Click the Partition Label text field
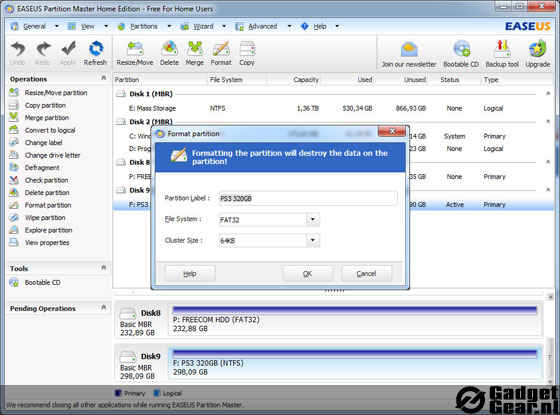The image size is (560, 415). coord(308,198)
